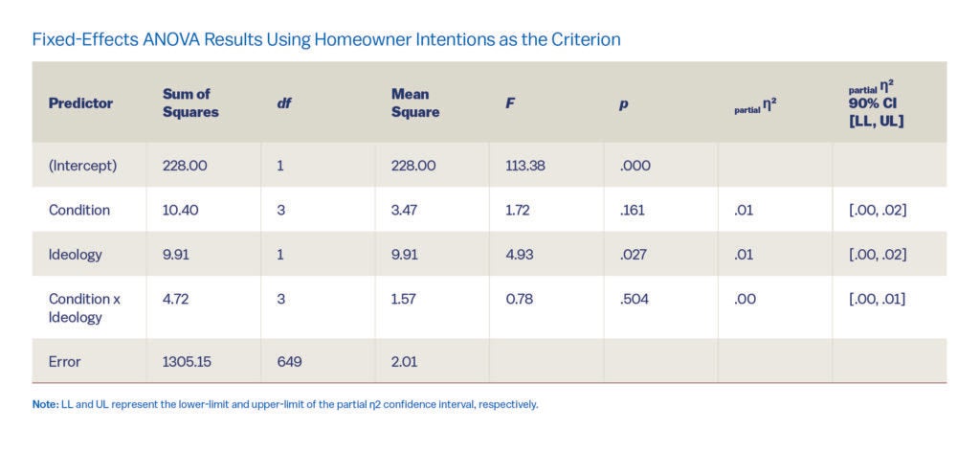Click the Condition x Ideology row label
This screenshot has width=980, height=452.
pyautogui.click(x=84, y=307)
